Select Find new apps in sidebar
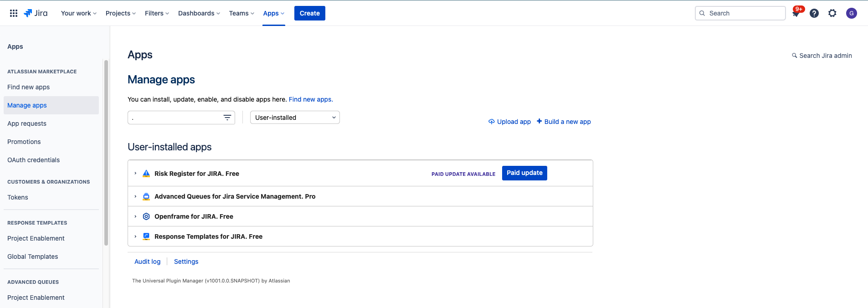 tap(29, 87)
